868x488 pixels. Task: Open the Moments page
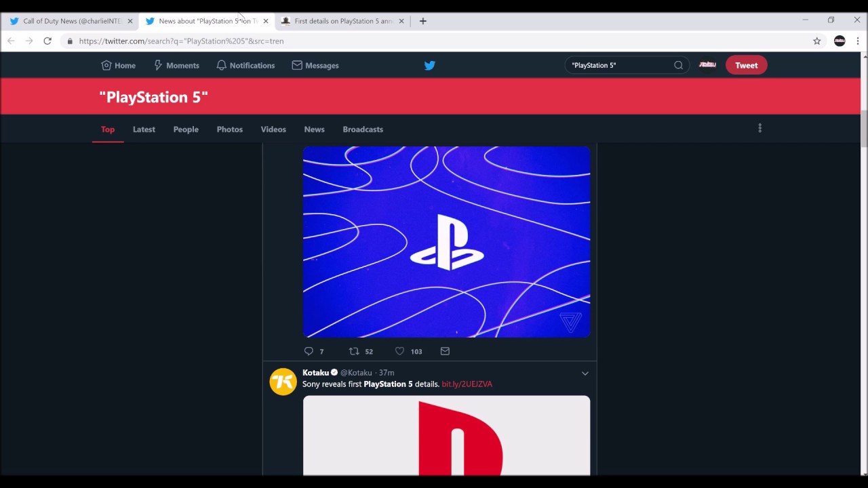[x=176, y=65]
